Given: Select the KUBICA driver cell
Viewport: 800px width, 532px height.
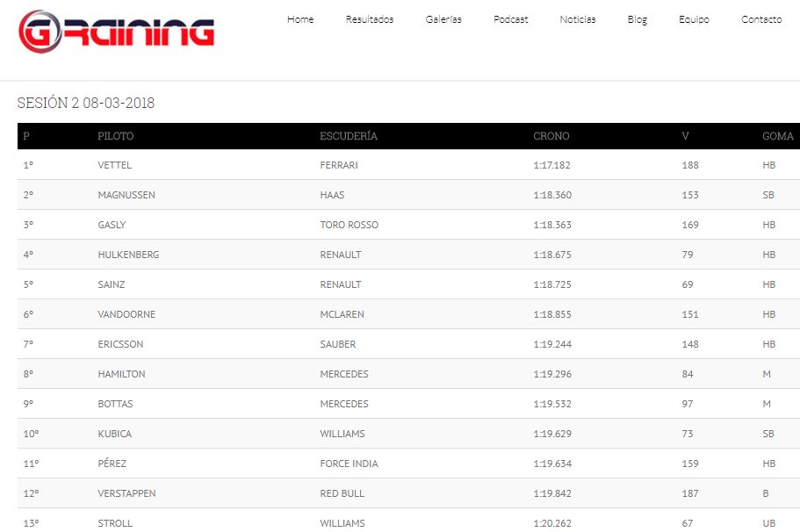Looking at the screenshot, I should point(115,434).
